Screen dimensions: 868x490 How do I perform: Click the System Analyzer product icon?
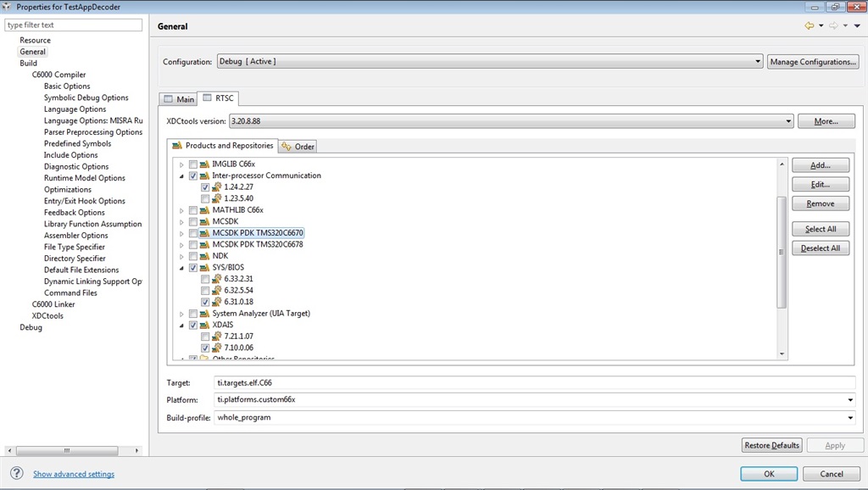[204, 314]
